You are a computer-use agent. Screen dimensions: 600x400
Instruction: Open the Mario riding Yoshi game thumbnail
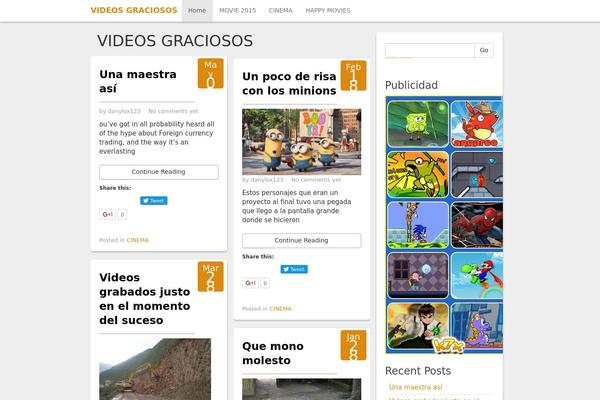tap(477, 276)
